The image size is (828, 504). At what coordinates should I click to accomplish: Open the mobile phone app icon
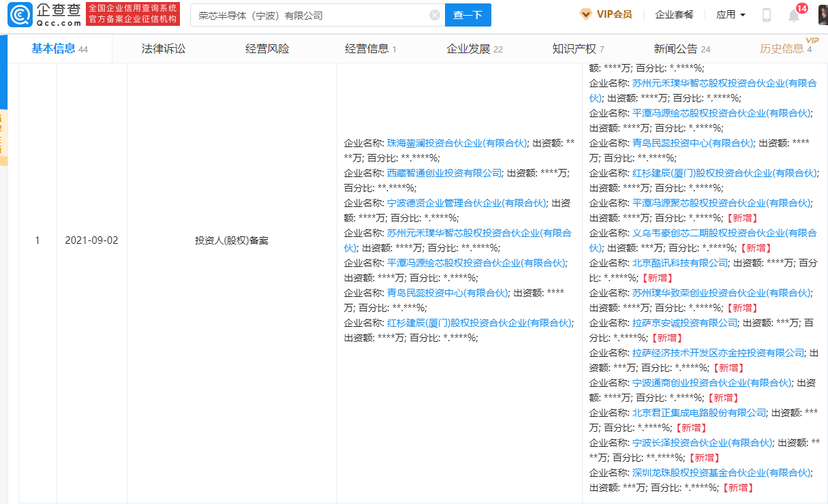(766, 15)
